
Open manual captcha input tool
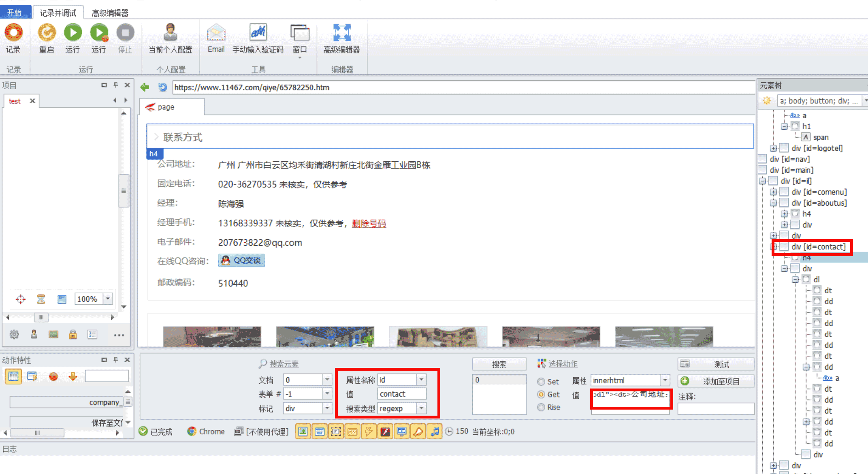pyautogui.click(x=258, y=33)
